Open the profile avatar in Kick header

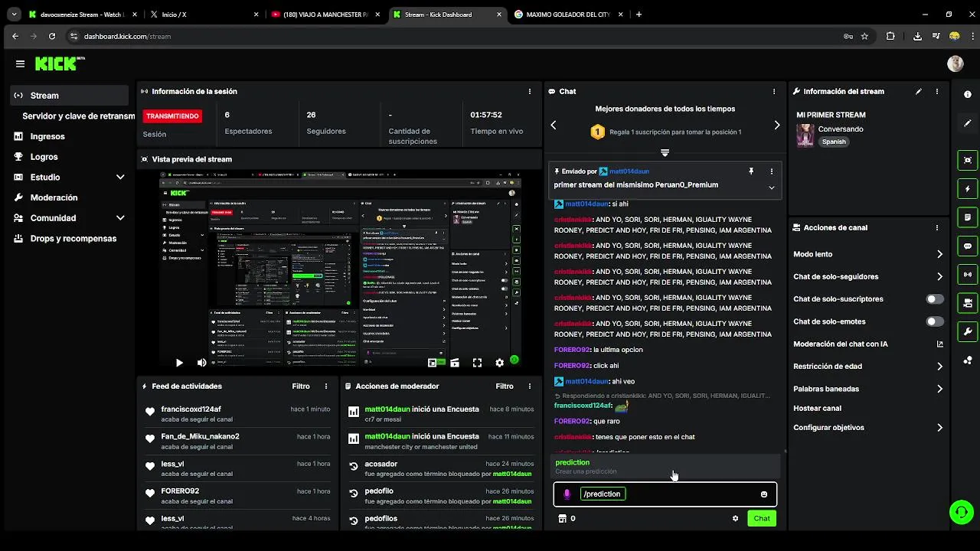point(955,64)
